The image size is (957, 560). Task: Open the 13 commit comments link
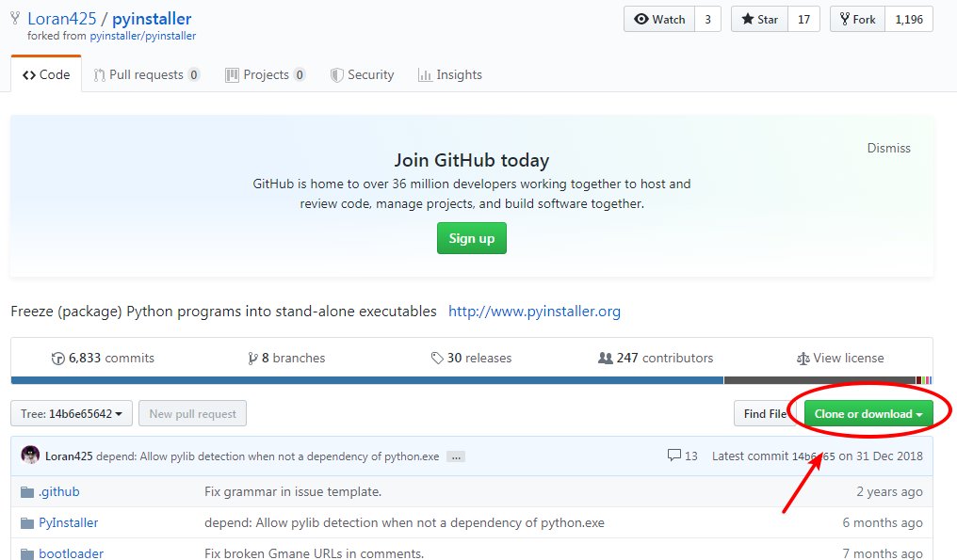[x=682, y=456]
